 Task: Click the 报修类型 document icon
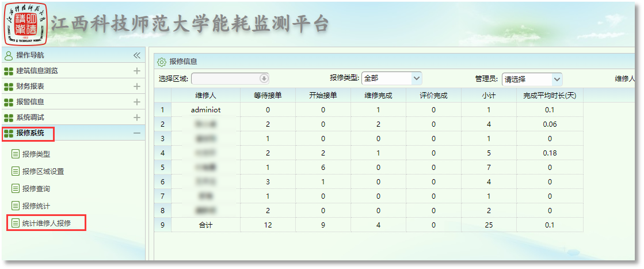tap(16, 154)
